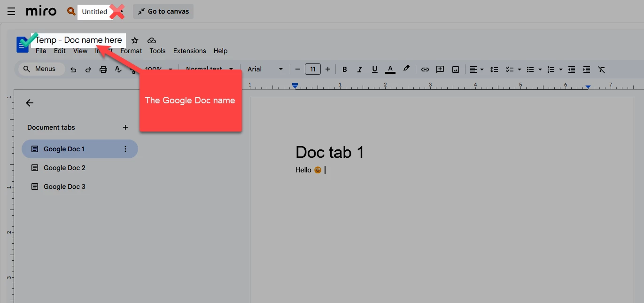
Task: Open the Normal text style dropdown arrow
Action: point(231,70)
